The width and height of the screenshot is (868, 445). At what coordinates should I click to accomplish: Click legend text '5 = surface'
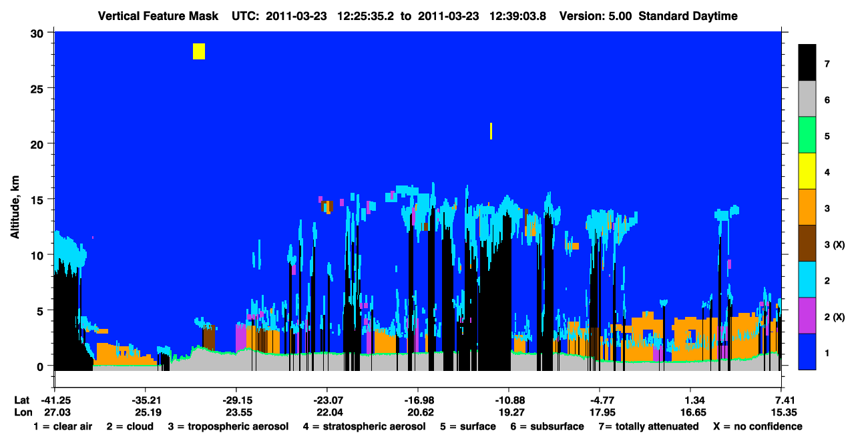[467, 426]
